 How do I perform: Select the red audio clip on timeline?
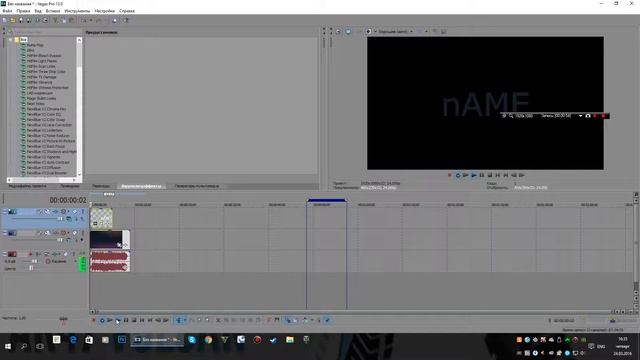[x=110, y=261]
